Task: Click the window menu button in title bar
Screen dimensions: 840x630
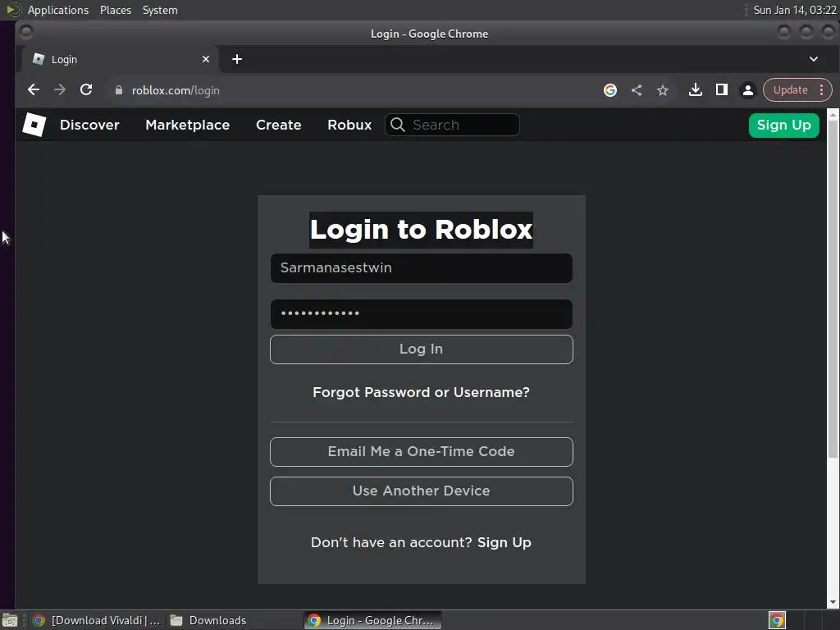Action: tap(25, 33)
